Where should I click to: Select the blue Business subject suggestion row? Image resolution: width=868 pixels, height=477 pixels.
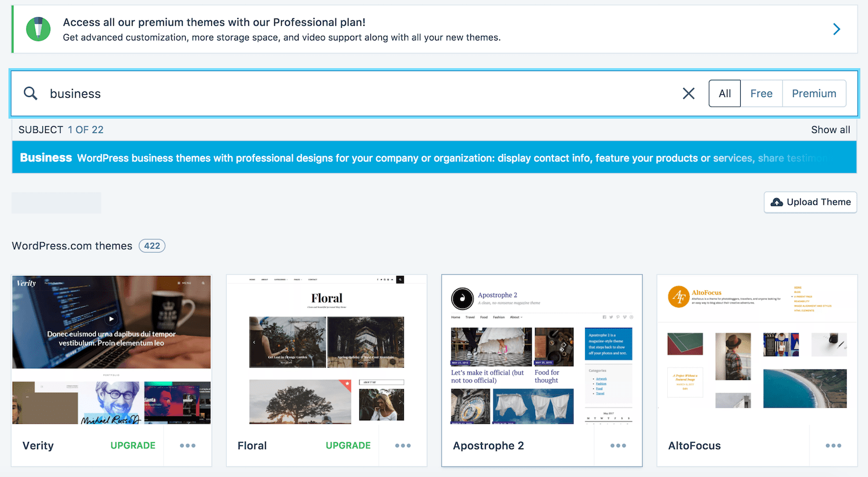[434, 157]
